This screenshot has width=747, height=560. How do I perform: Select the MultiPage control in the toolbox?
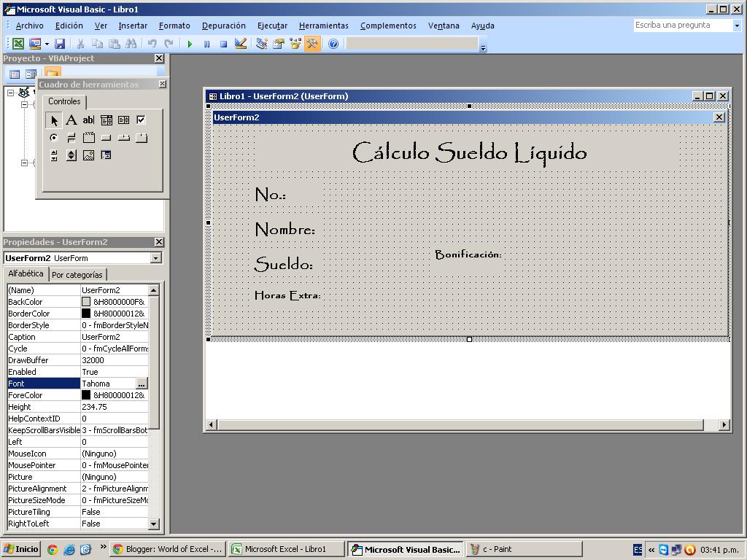141,138
